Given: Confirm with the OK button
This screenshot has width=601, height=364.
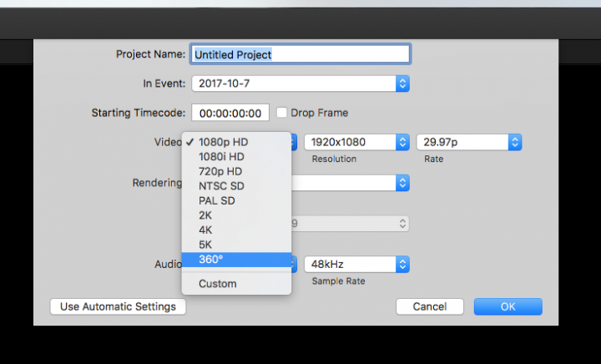Looking at the screenshot, I should tap(508, 306).
